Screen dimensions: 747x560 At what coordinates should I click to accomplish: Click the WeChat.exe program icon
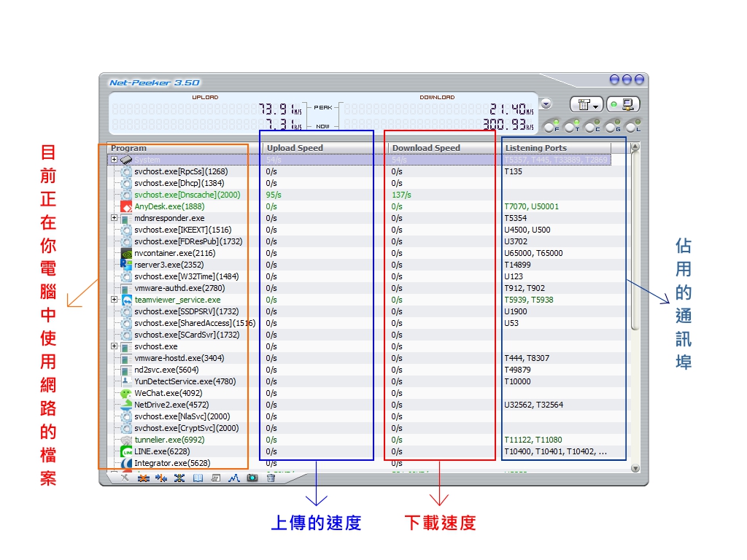126,393
